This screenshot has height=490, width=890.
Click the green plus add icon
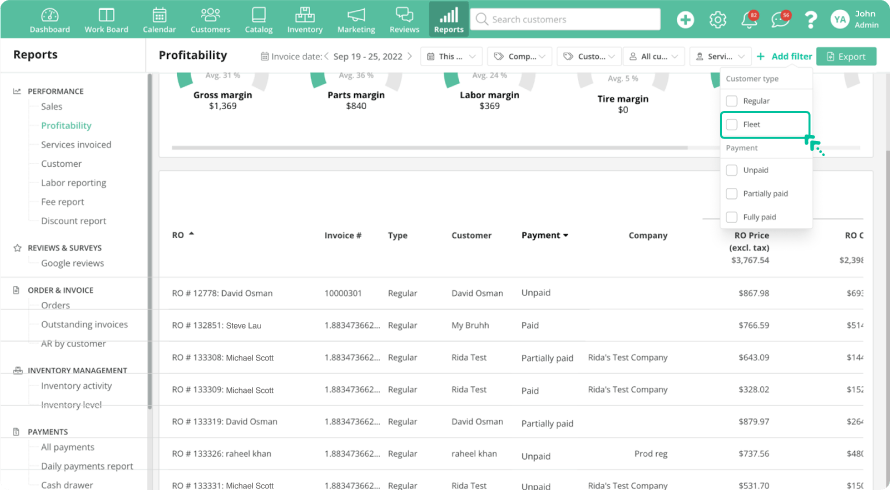click(685, 20)
